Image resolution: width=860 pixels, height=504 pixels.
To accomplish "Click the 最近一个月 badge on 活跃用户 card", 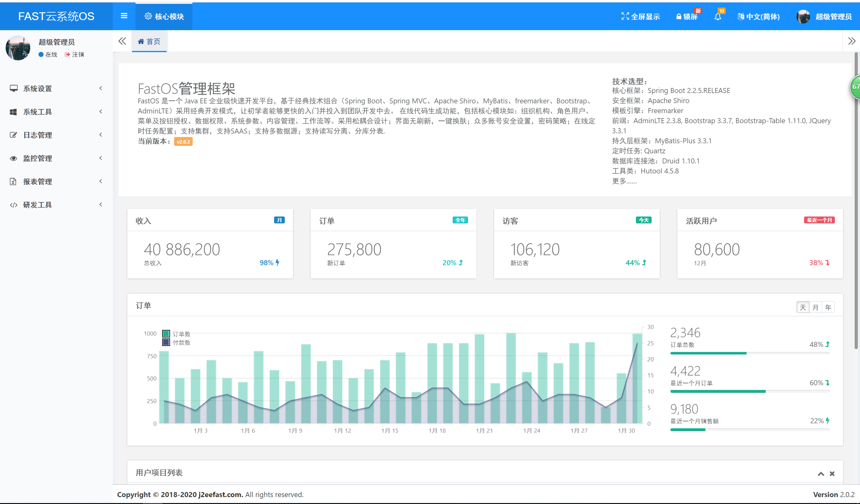I will click(819, 220).
